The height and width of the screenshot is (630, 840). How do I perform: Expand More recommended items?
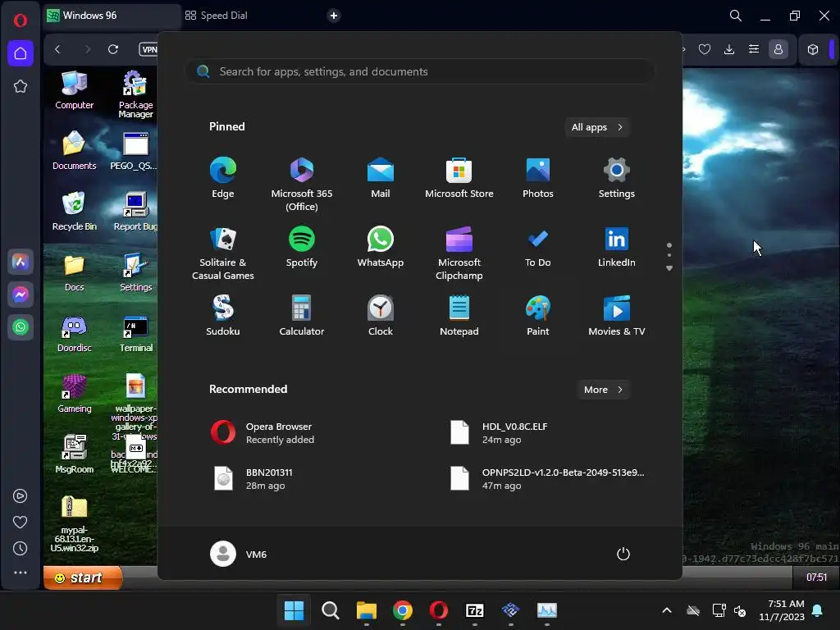tap(603, 390)
